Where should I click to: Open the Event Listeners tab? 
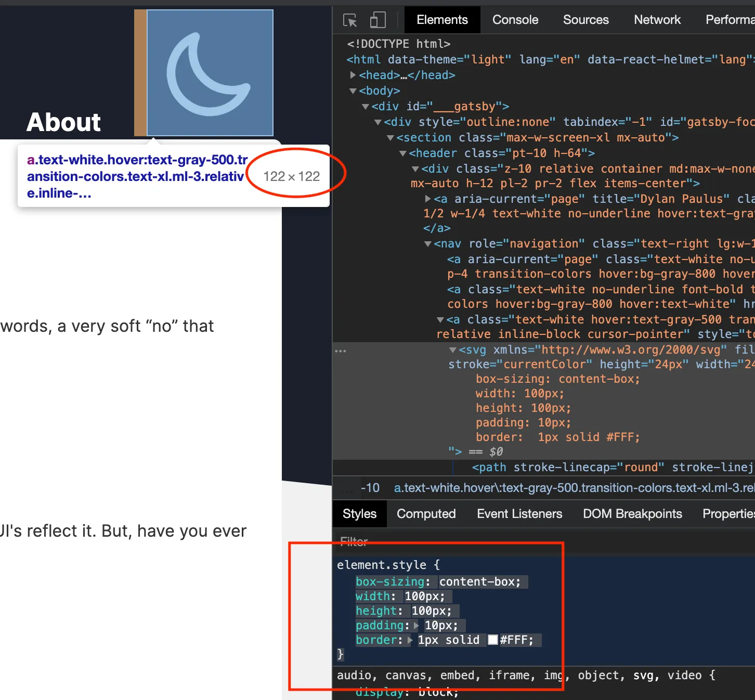(519, 514)
